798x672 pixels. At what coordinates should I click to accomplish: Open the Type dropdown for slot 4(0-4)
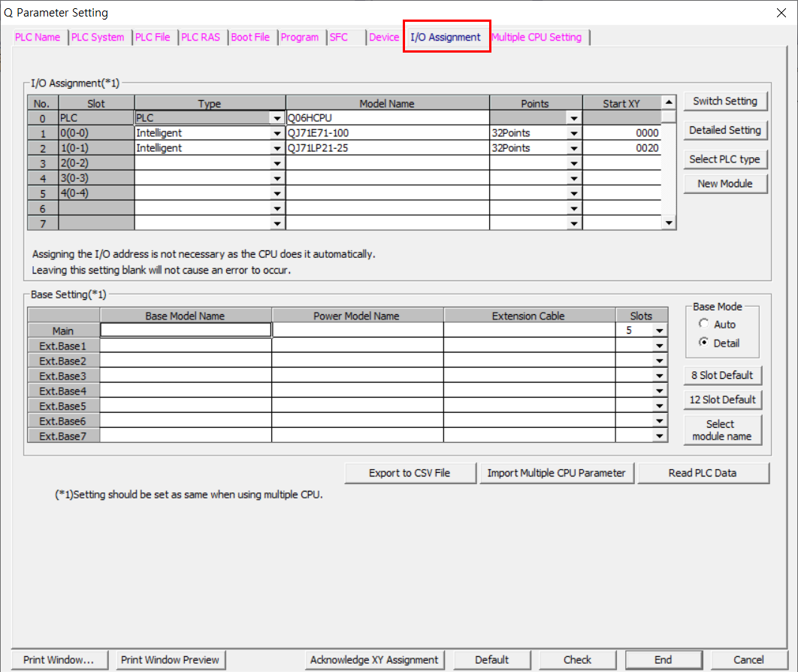[277, 193]
